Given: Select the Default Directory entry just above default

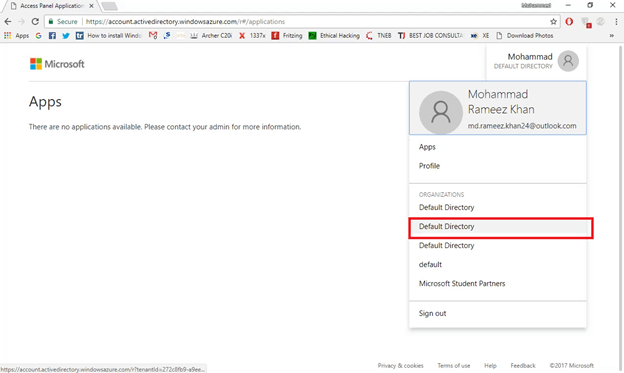Looking at the screenshot, I should tap(447, 246).
